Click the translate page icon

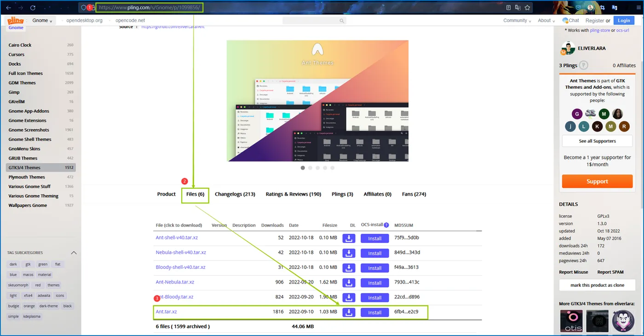click(x=518, y=8)
